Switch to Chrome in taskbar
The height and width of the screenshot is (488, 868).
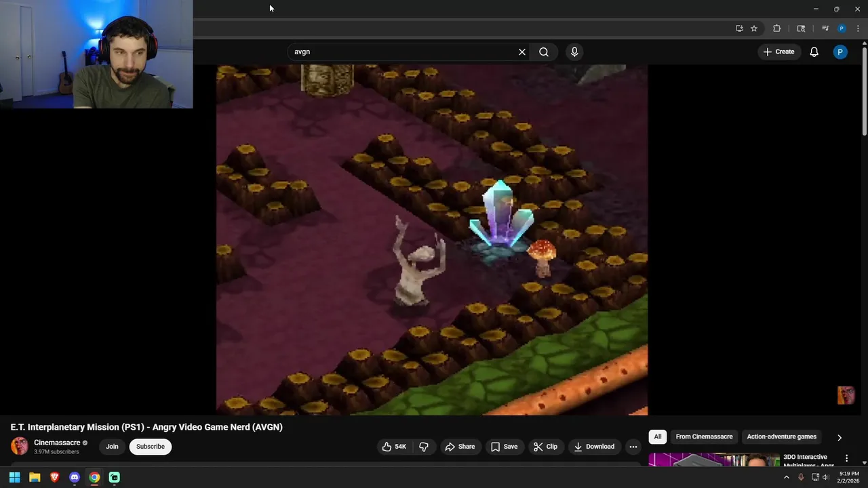(x=94, y=477)
